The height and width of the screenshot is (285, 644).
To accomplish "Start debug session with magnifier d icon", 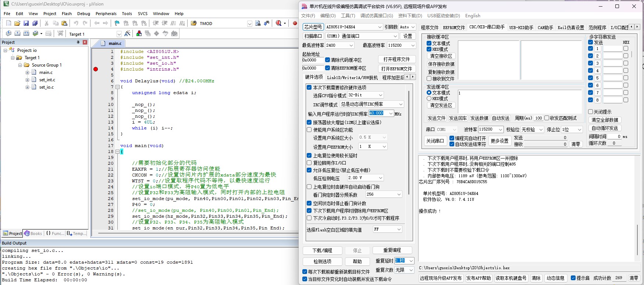I will pyautogui.click(x=278, y=23).
